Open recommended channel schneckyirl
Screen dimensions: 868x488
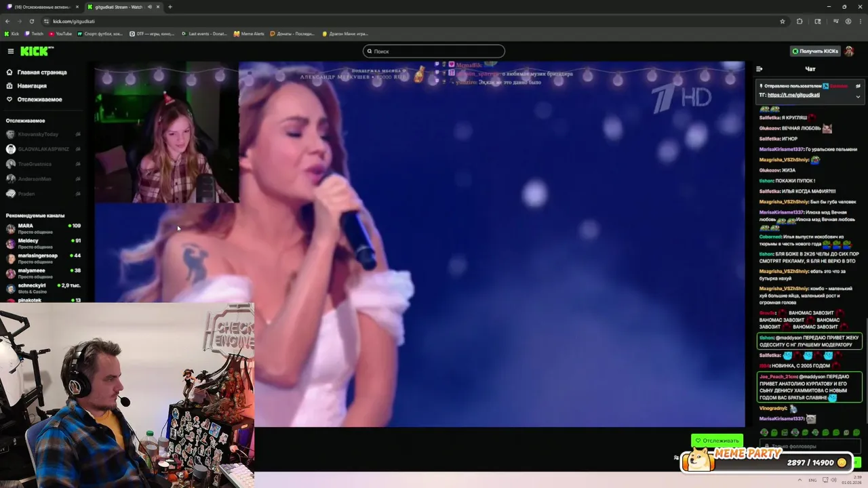click(43, 288)
